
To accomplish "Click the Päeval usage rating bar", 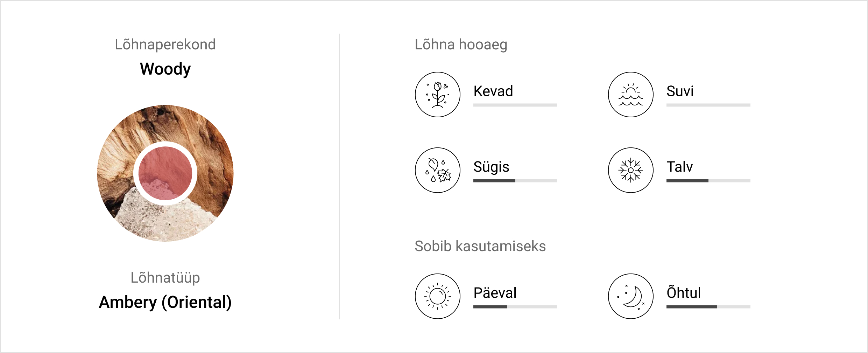I will [x=515, y=307].
